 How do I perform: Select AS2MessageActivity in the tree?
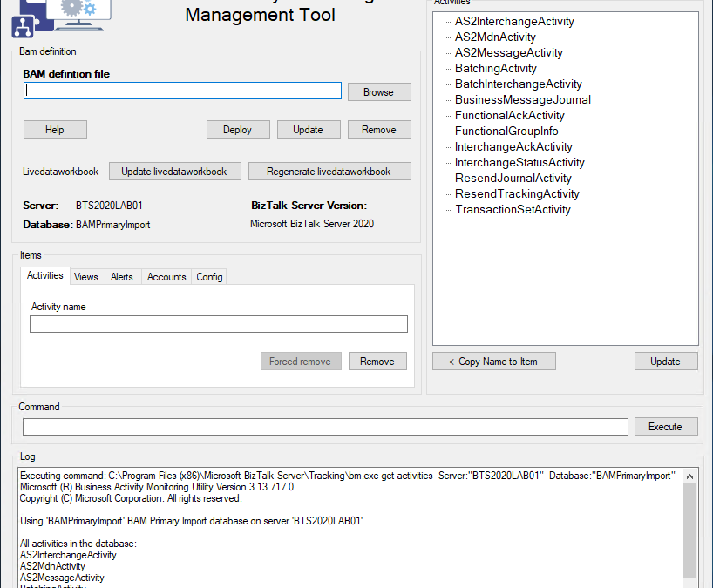point(509,53)
